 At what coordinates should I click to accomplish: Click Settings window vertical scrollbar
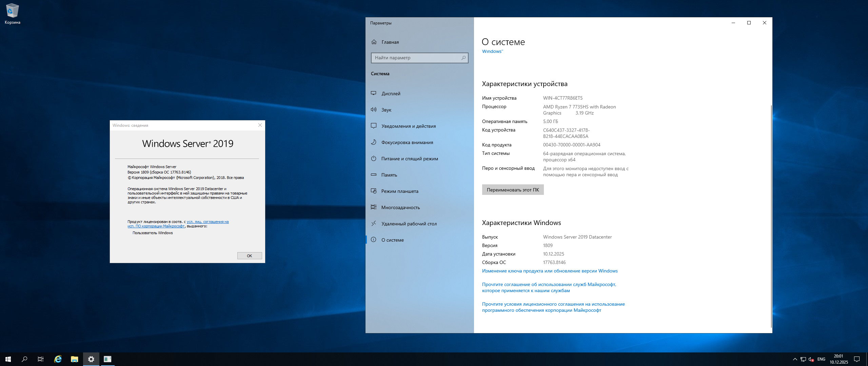[x=771, y=217]
